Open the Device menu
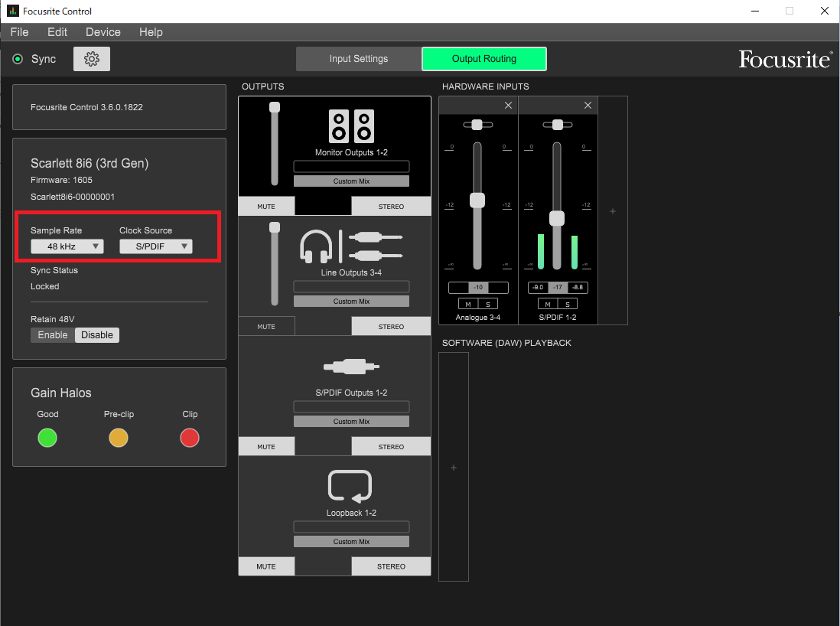 [x=103, y=32]
